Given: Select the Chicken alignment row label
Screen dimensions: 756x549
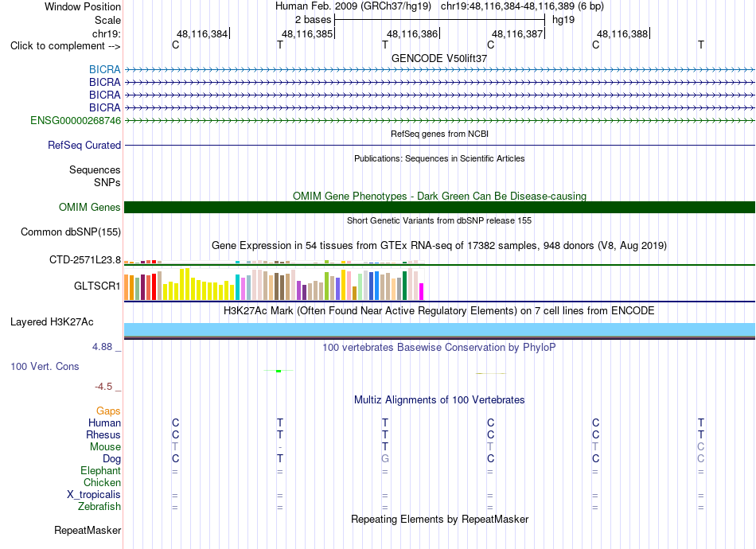Looking at the screenshot, I should [102, 482].
